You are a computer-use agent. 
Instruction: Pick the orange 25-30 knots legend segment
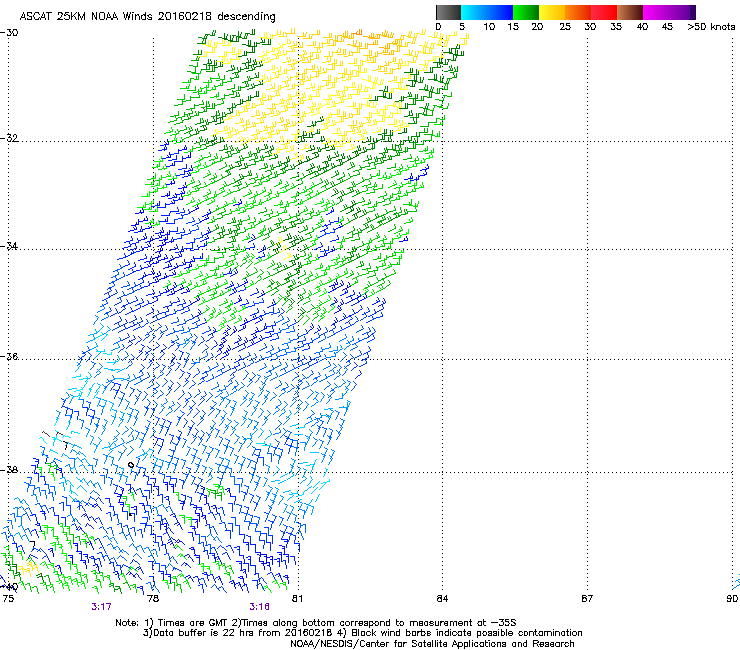(x=578, y=12)
